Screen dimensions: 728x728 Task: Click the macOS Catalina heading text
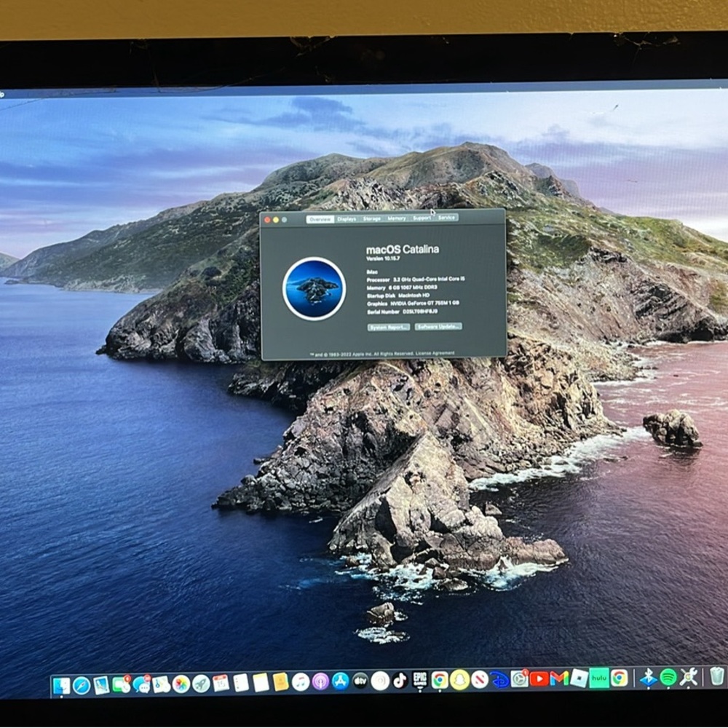click(403, 250)
